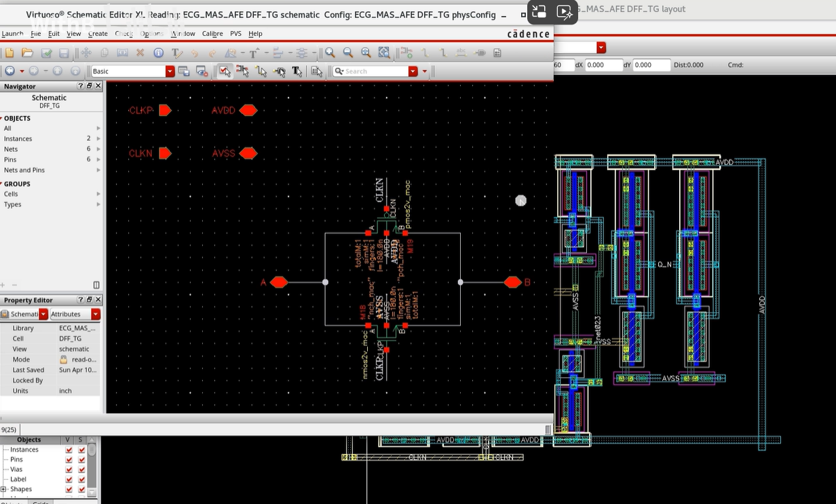Click the Navigator panel help question icon
This screenshot has width=836, height=504.
[81, 86]
